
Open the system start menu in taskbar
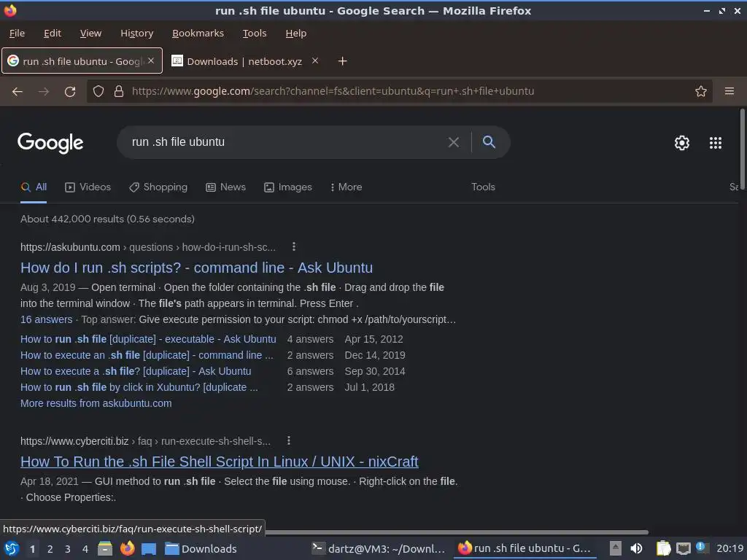click(x=12, y=548)
